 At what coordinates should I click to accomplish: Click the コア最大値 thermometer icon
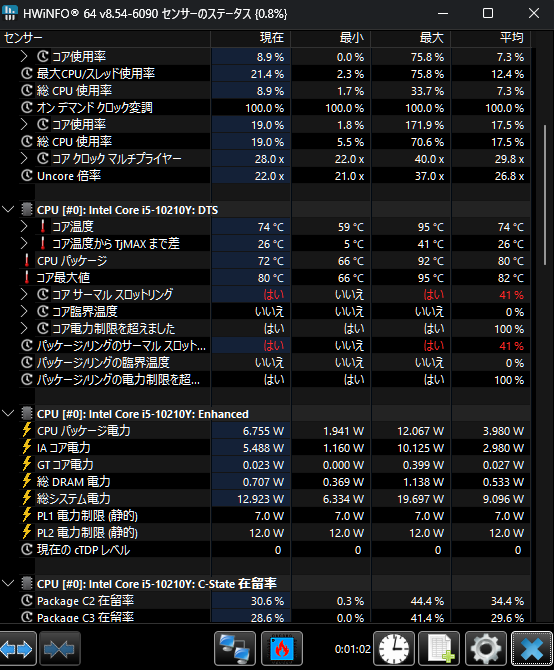click(x=27, y=278)
